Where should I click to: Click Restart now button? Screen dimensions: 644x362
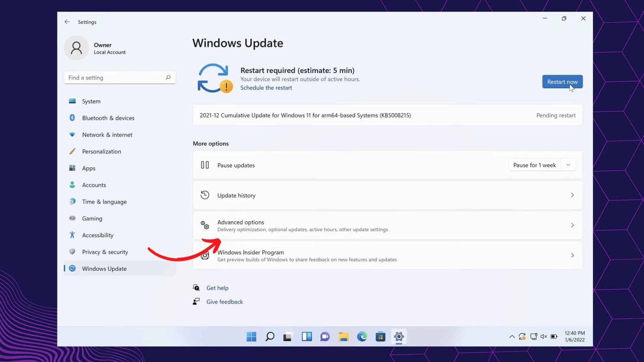tap(562, 82)
